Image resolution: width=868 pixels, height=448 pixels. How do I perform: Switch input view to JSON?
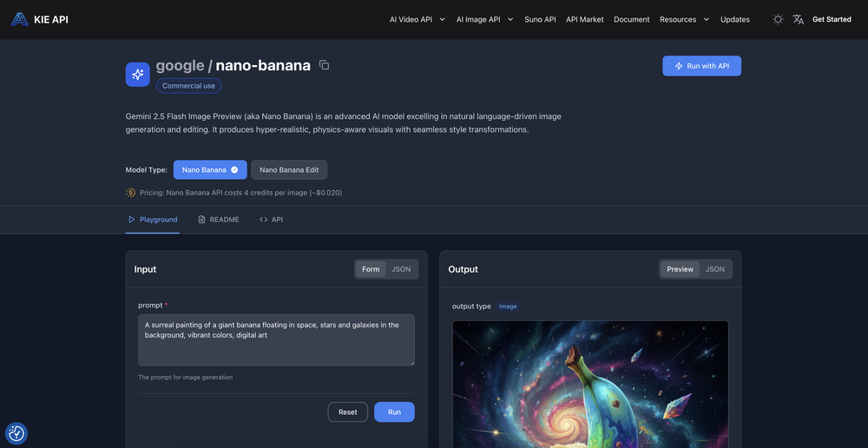click(401, 269)
